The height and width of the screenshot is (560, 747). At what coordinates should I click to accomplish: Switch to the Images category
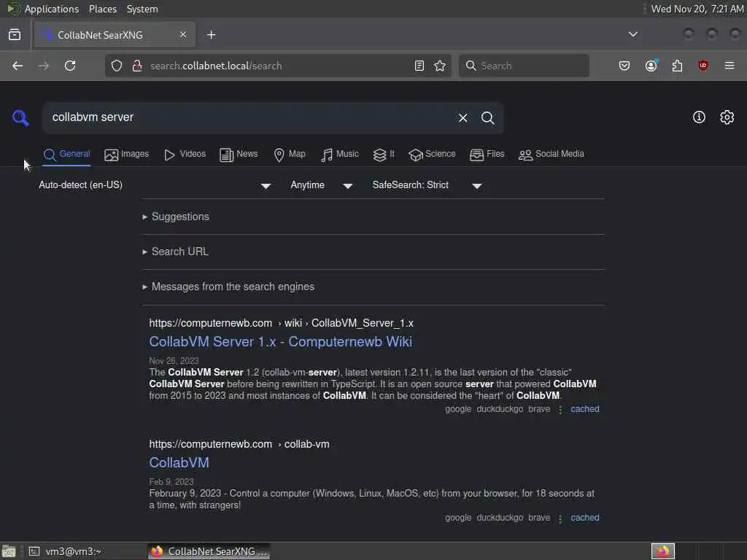pos(127,155)
